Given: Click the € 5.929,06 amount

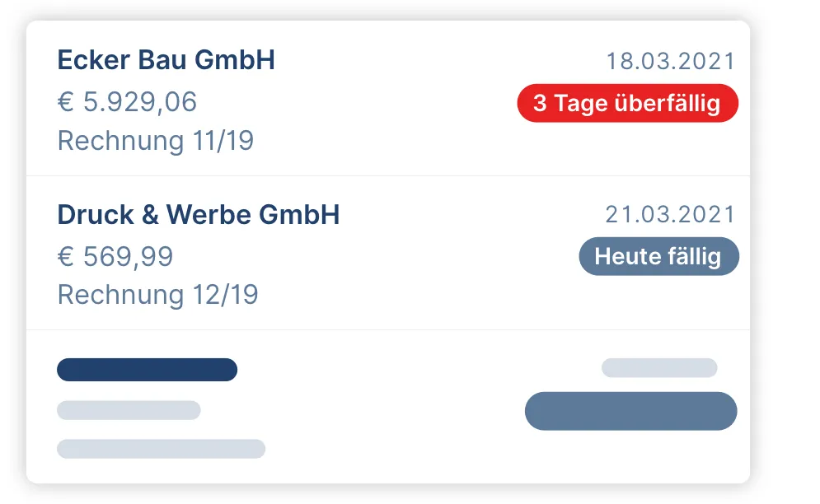Looking at the screenshot, I should 127,101.
